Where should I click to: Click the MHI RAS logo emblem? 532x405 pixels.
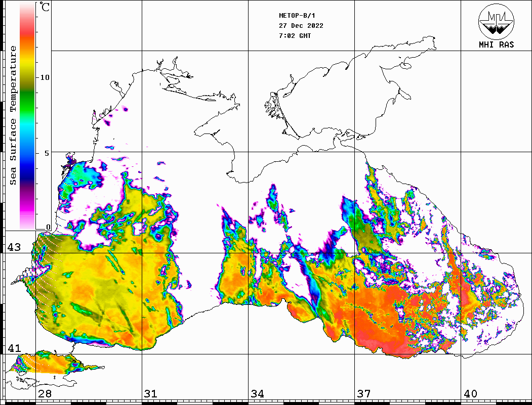pos(496,21)
